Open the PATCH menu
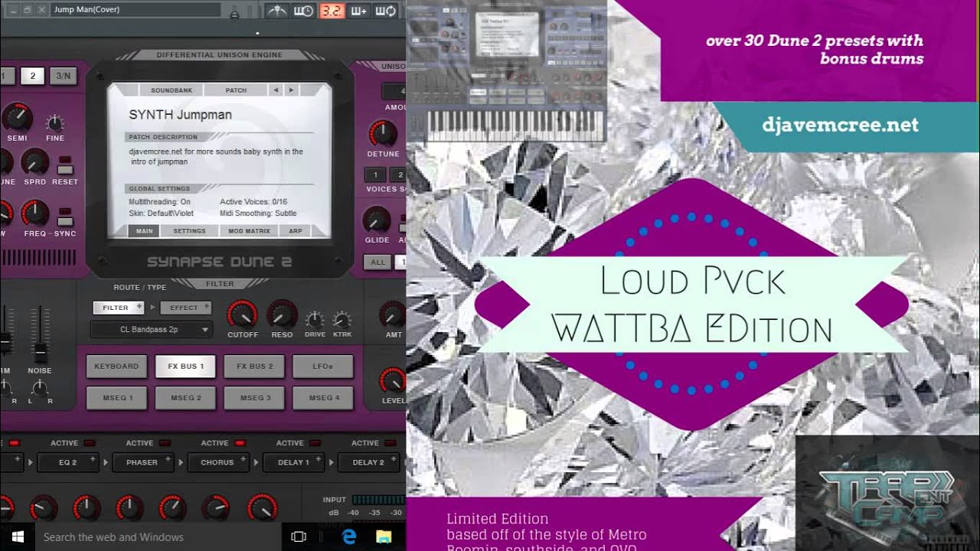 (236, 90)
